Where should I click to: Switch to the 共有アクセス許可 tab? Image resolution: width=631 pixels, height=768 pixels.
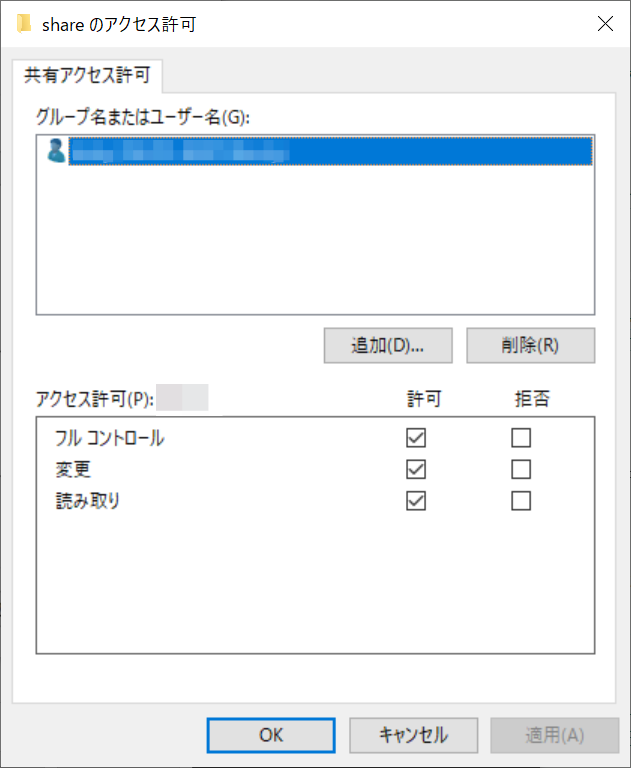87,75
